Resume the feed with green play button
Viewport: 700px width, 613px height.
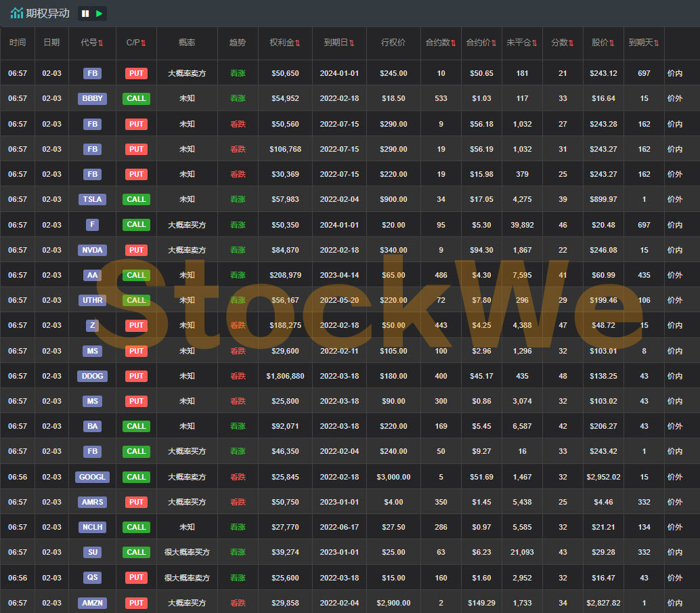(x=99, y=14)
